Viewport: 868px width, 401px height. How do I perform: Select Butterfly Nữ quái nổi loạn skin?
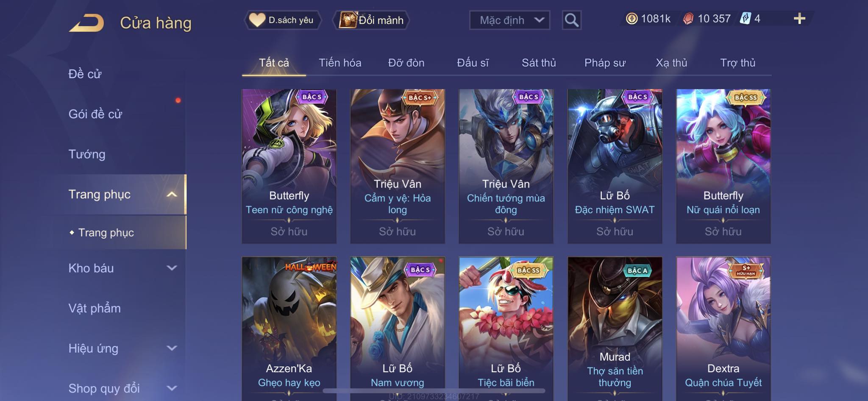coord(723,166)
